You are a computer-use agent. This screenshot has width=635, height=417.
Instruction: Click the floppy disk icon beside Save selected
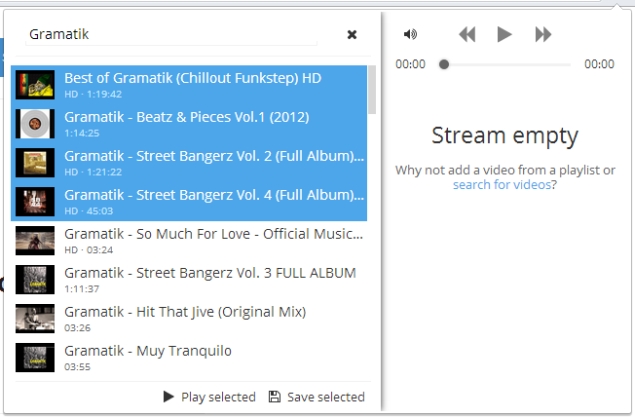(x=275, y=396)
